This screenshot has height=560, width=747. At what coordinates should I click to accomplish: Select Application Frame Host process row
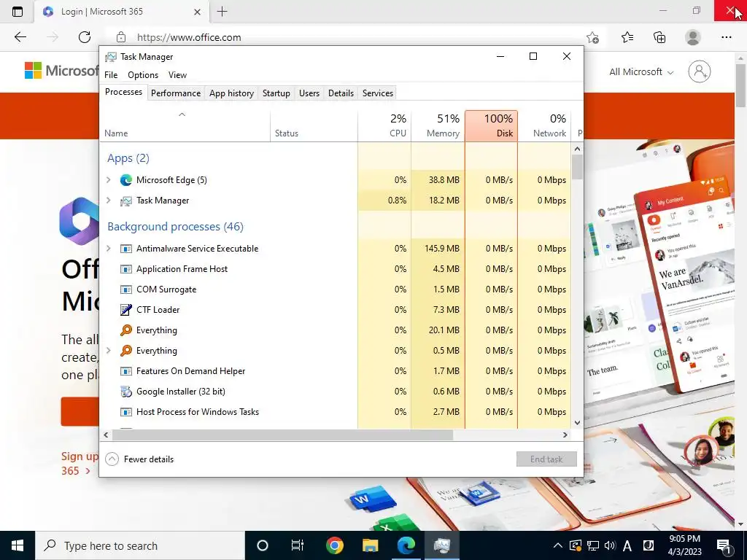pyautogui.click(x=336, y=269)
